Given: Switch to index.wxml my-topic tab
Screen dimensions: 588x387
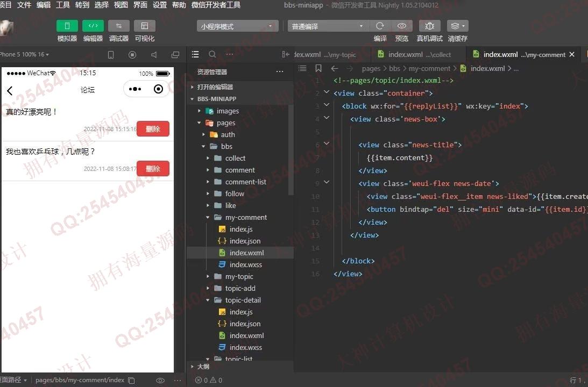Looking at the screenshot, I should (325, 55).
